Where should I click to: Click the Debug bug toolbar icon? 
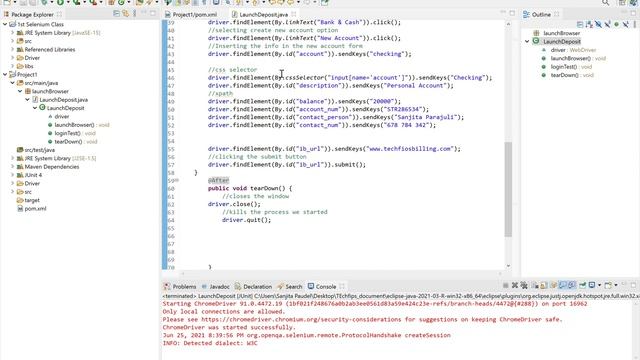click(44, 2)
